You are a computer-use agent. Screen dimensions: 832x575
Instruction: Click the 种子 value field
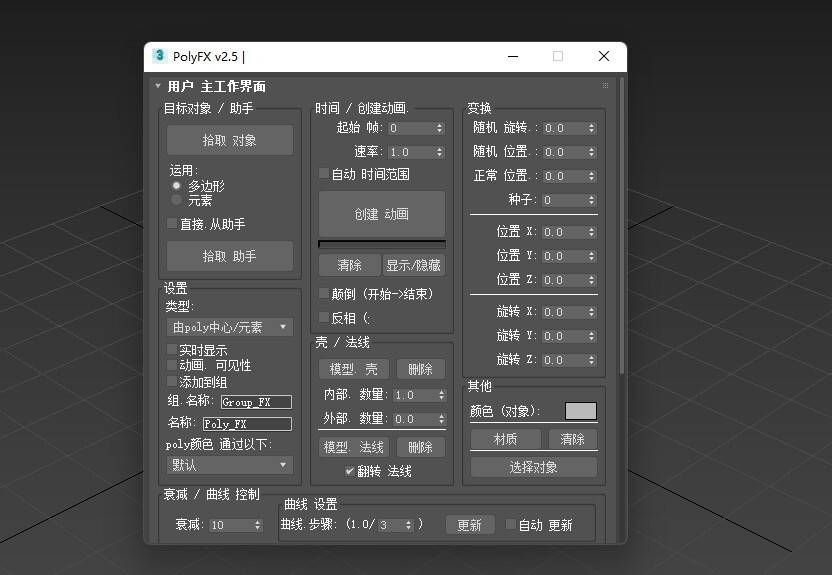pos(564,200)
